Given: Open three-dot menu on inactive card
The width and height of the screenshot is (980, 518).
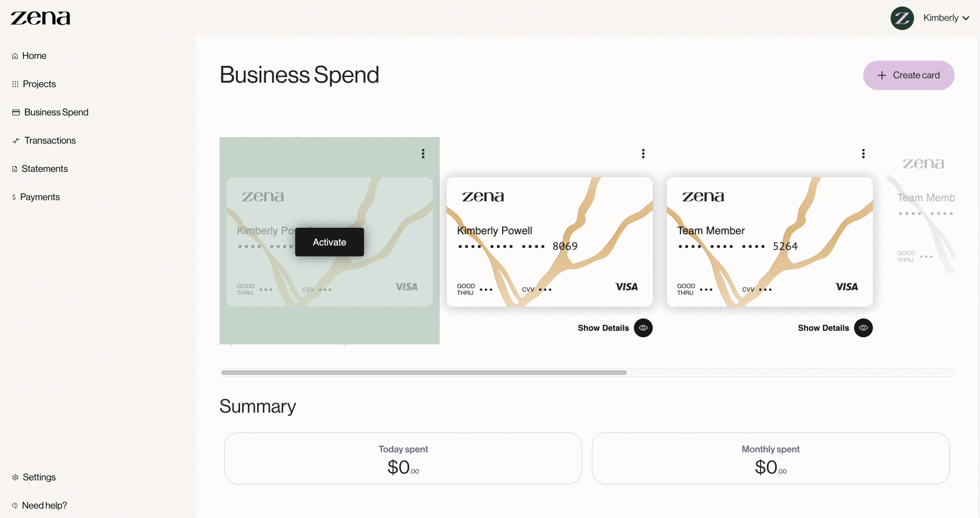Looking at the screenshot, I should 423,154.
